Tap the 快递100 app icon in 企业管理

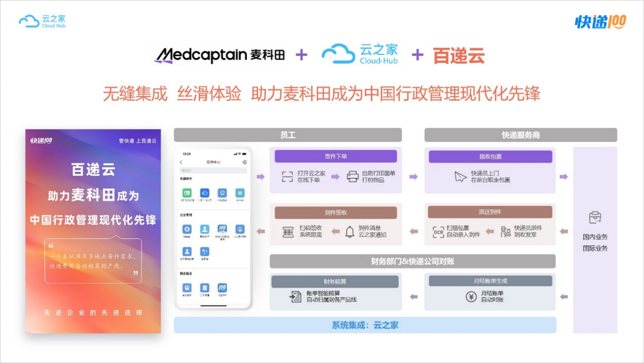[x=222, y=229]
